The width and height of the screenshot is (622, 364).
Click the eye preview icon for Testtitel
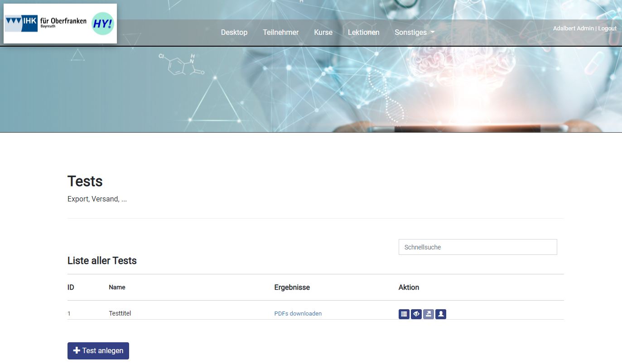[x=416, y=314]
